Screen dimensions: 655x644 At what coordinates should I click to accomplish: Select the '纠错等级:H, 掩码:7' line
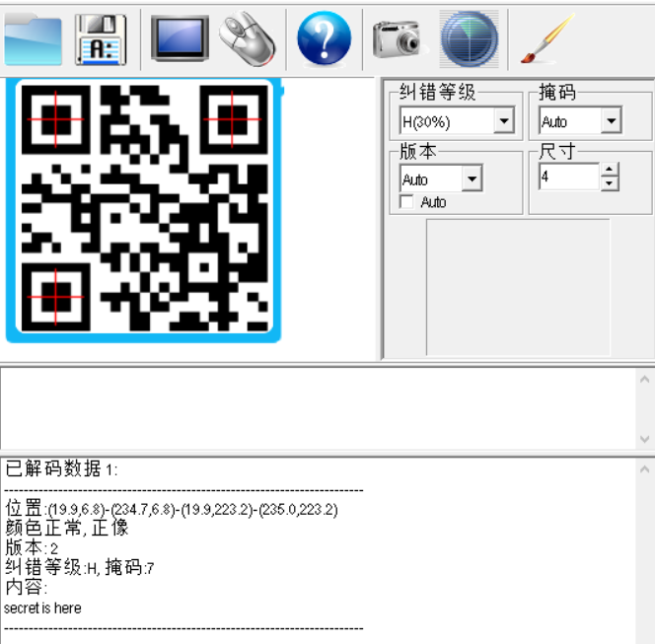[79, 568]
